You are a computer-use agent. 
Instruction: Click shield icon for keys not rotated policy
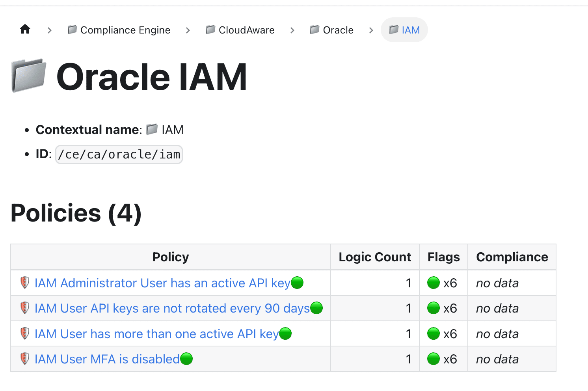[x=25, y=308]
